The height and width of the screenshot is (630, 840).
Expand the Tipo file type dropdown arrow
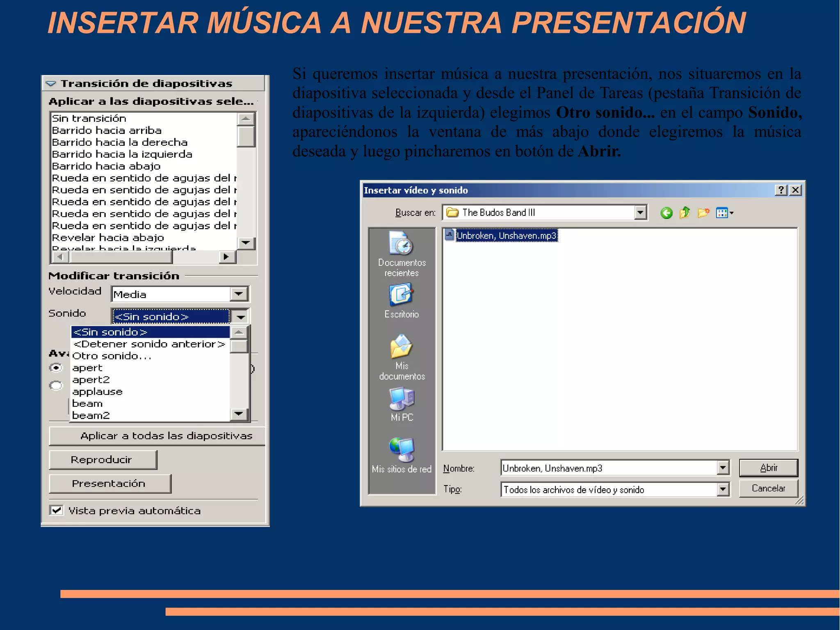tap(723, 489)
